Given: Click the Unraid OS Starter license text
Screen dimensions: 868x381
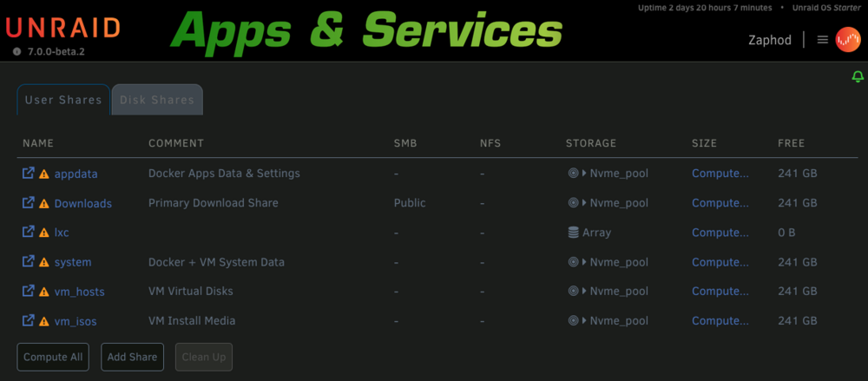Looking at the screenshot, I should (x=826, y=8).
